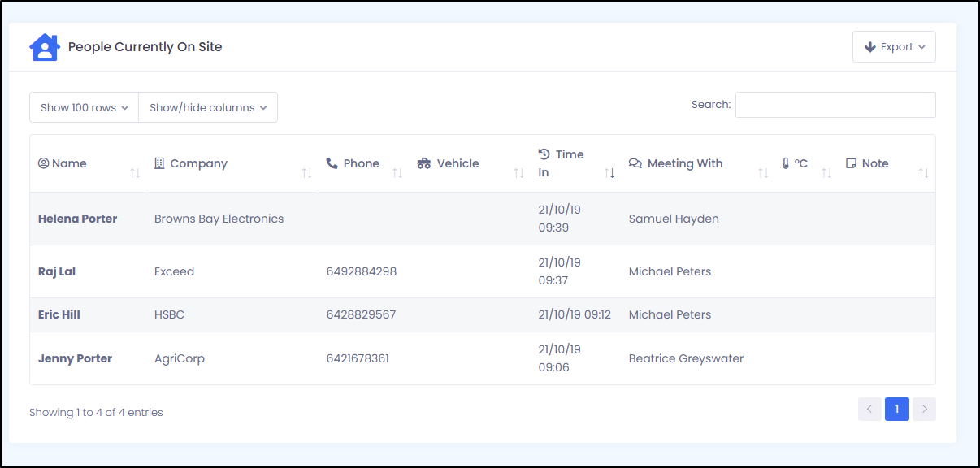
Task: Click the thermometer icon in °C header
Action: [786, 163]
